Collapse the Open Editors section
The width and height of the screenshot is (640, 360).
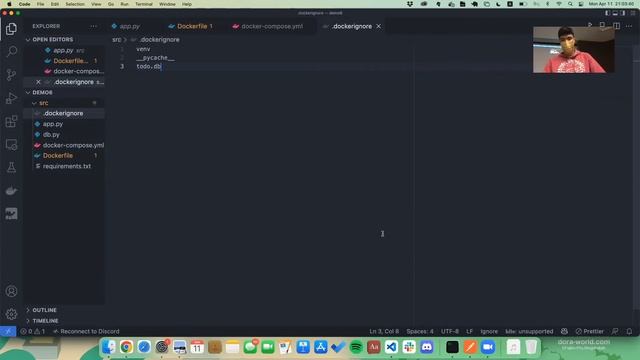(x=52, y=40)
